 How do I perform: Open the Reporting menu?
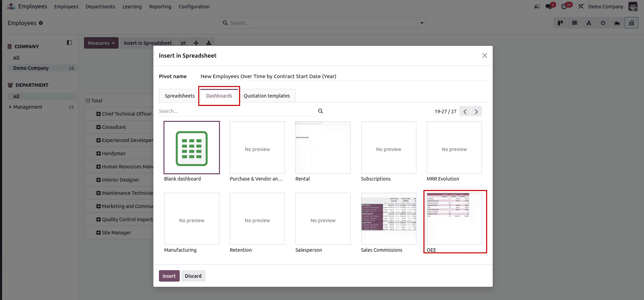160,7
